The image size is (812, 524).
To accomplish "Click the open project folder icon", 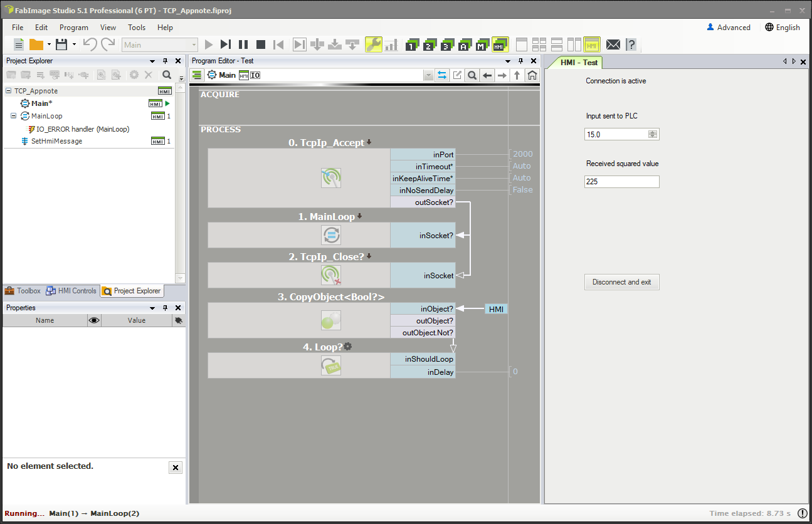I will (x=36, y=45).
